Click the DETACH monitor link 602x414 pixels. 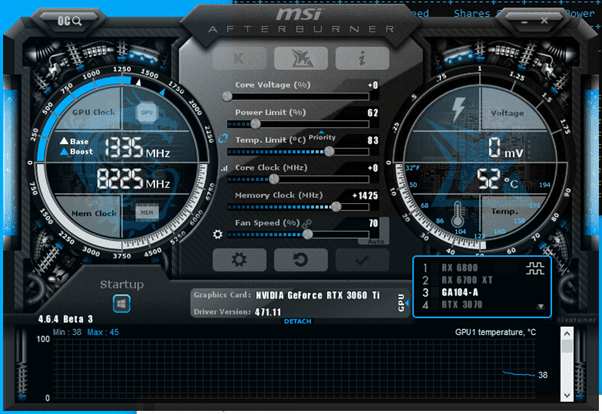click(x=298, y=321)
